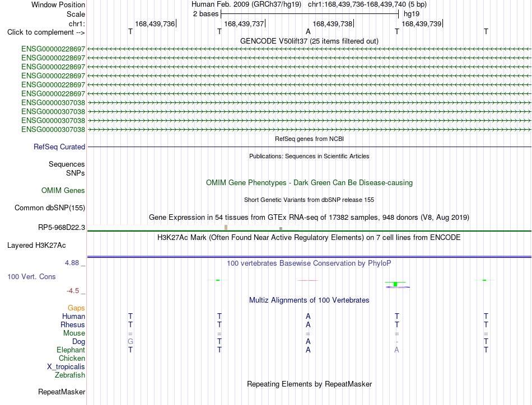532x405 pixels.
Task: Open the 'Multiz Alignments of 100 Vertebrates' title
Action: (x=309, y=300)
